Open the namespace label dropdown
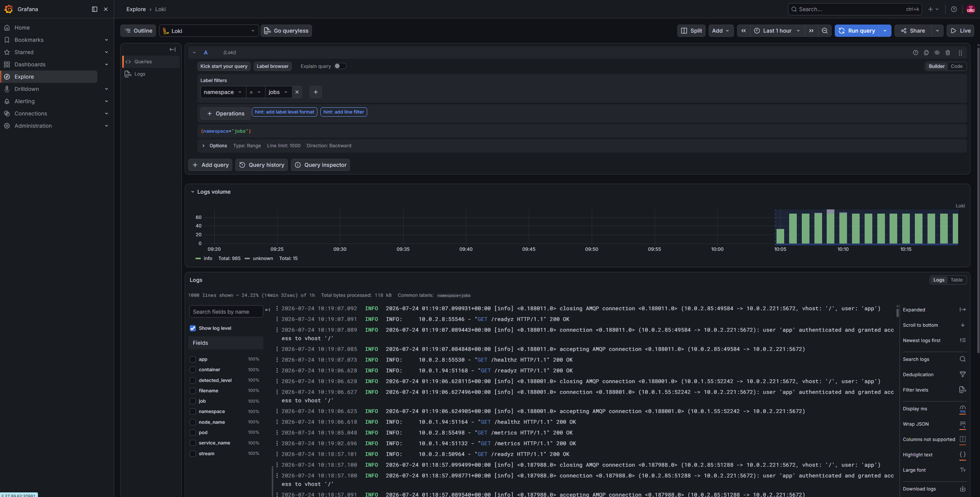980x497 pixels. click(223, 92)
